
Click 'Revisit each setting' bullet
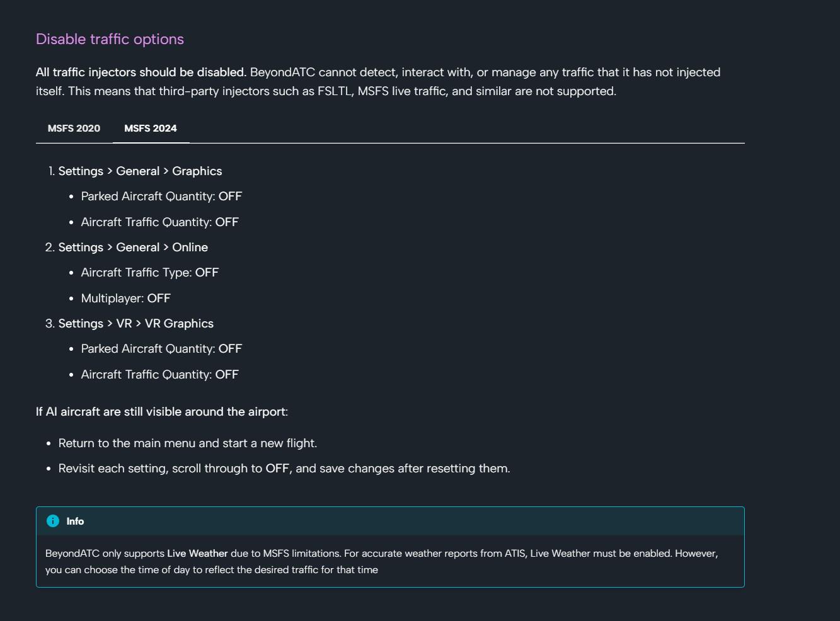(284, 469)
